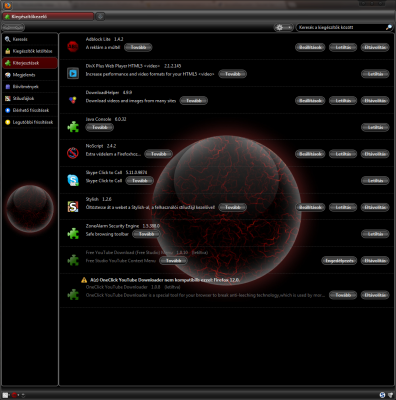
Task: Click the DivX Plus Web Player icon
Action: [x=73, y=73]
